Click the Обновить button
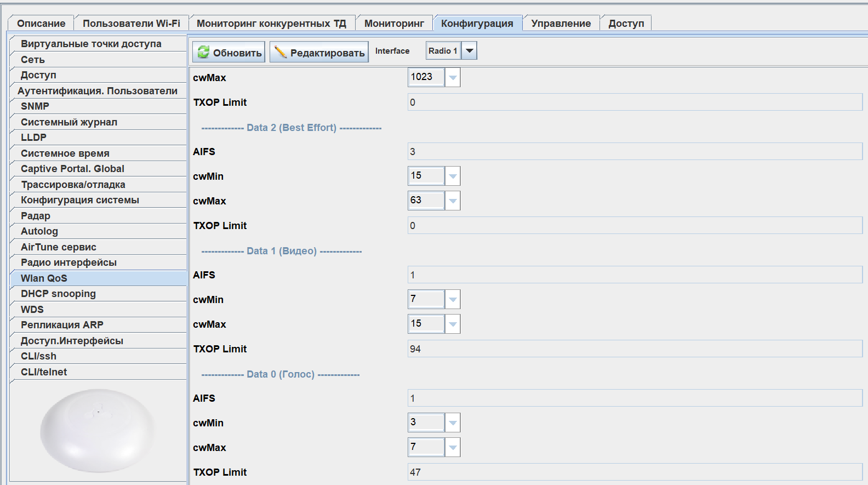868x485 pixels. click(229, 53)
